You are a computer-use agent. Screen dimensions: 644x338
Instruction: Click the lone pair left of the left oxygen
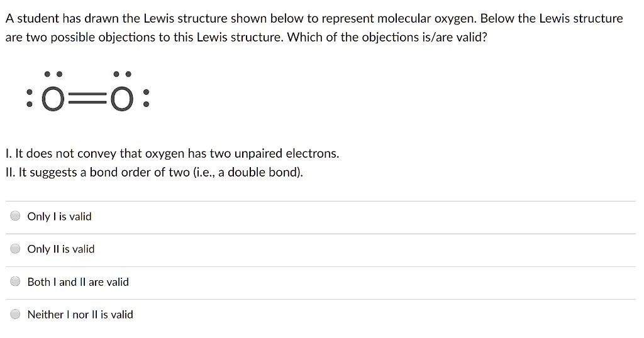coord(30,99)
